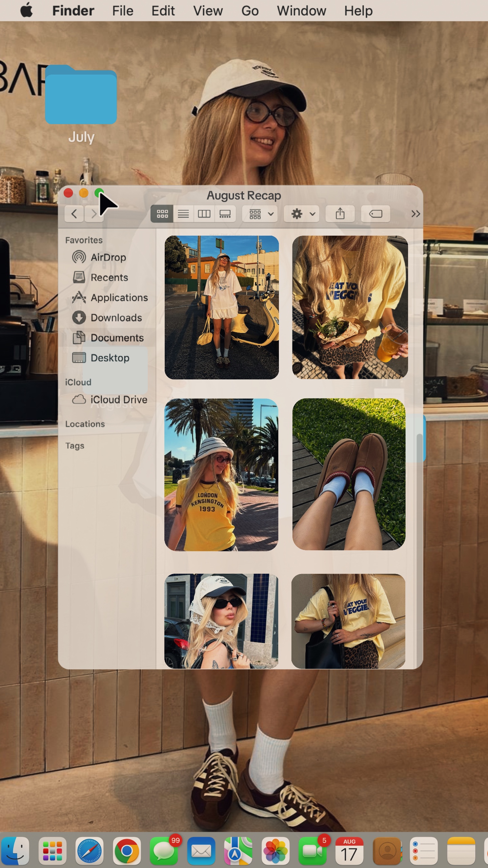The image size is (488, 868).
Task: Launch Photos from the Dock
Action: 275,851
